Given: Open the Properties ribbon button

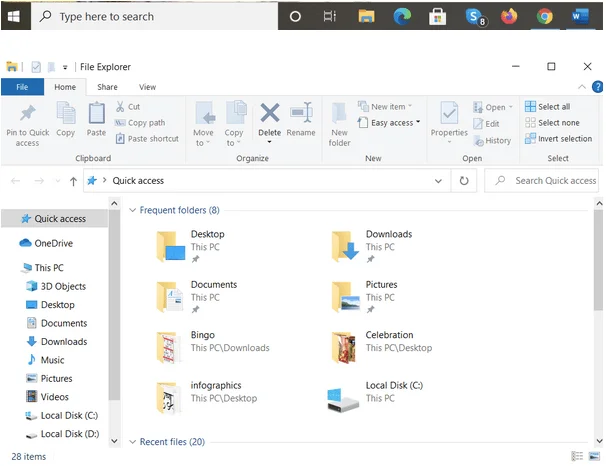Looking at the screenshot, I should [449, 122].
